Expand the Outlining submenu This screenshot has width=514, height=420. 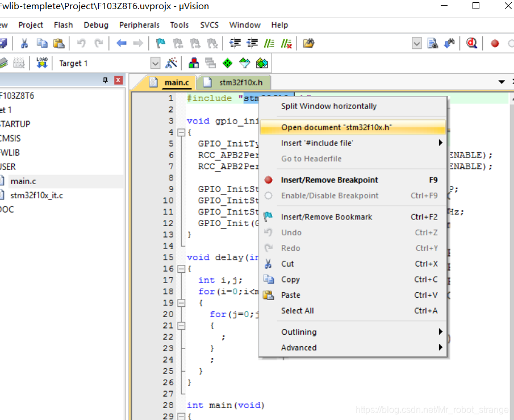pos(352,332)
